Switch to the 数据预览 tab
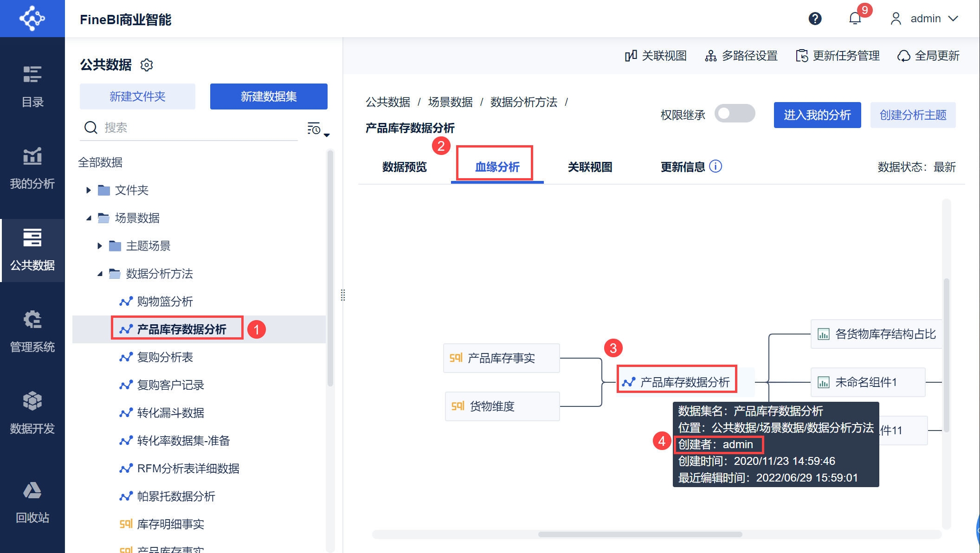 (404, 167)
